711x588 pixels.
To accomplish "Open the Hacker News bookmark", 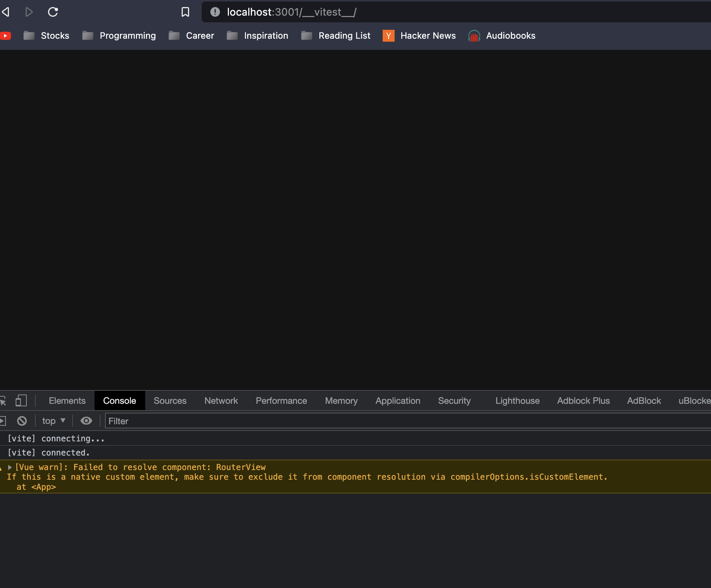I will coord(419,36).
